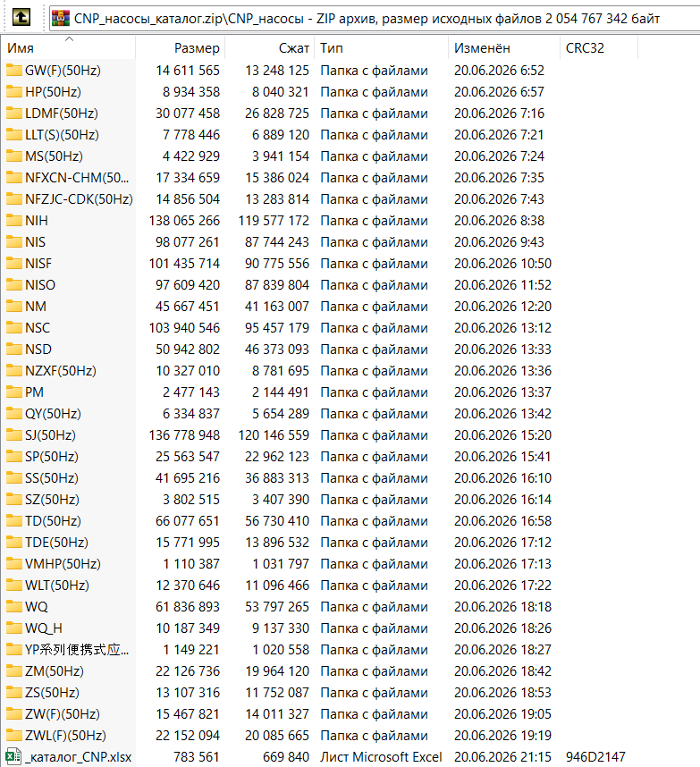Sort by Тип column header
The image size is (700, 767).
[x=381, y=48]
